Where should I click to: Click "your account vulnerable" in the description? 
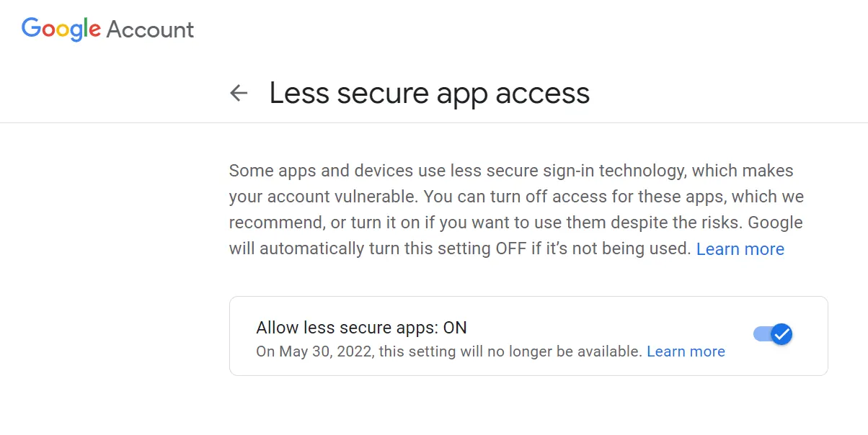[322, 197]
